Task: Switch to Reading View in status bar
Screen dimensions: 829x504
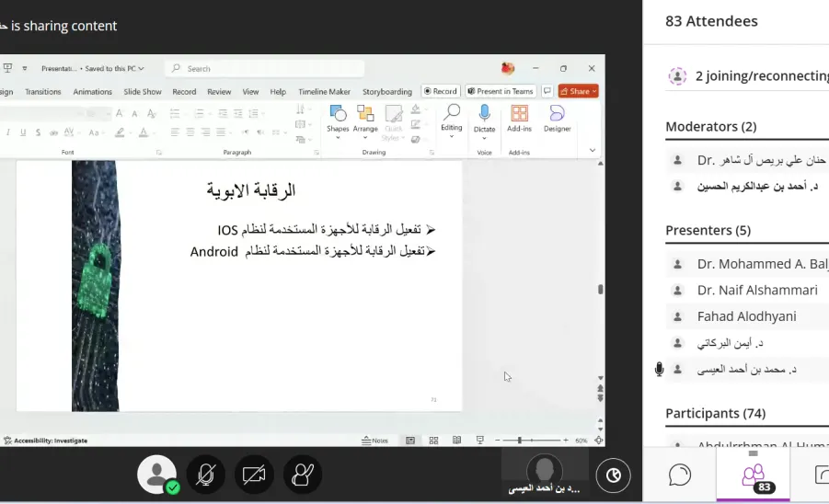Action: pyautogui.click(x=456, y=440)
